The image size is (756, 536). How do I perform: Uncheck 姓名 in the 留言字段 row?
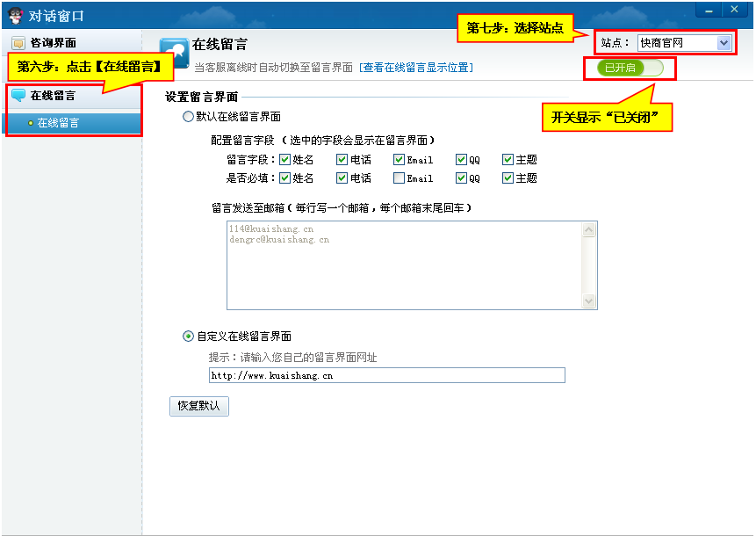[284, 160]
